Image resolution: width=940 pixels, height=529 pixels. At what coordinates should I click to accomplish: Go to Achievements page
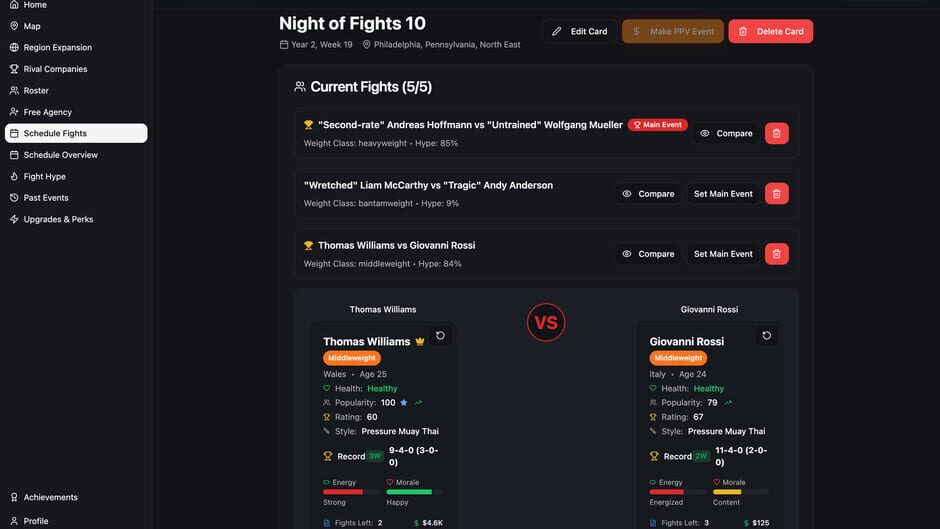pyautogui.click(x=50, y=497)
